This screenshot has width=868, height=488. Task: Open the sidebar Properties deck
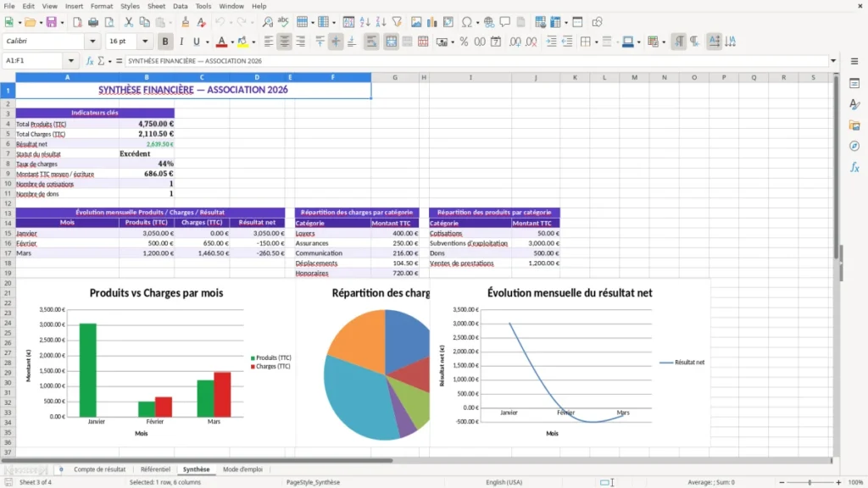(x=854, y=84)
